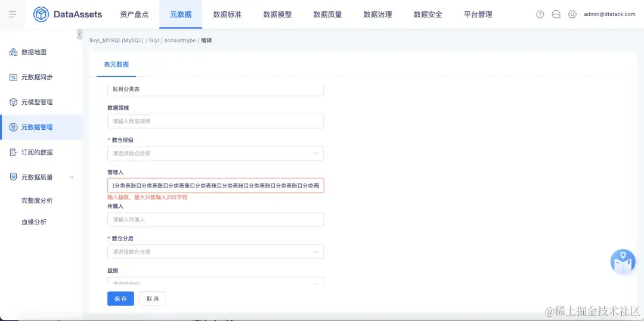Click the 元数据质量 sidebar icon
Image resolution: width=644 pixels, height=321 pixels.
click(x=13, y=177)
